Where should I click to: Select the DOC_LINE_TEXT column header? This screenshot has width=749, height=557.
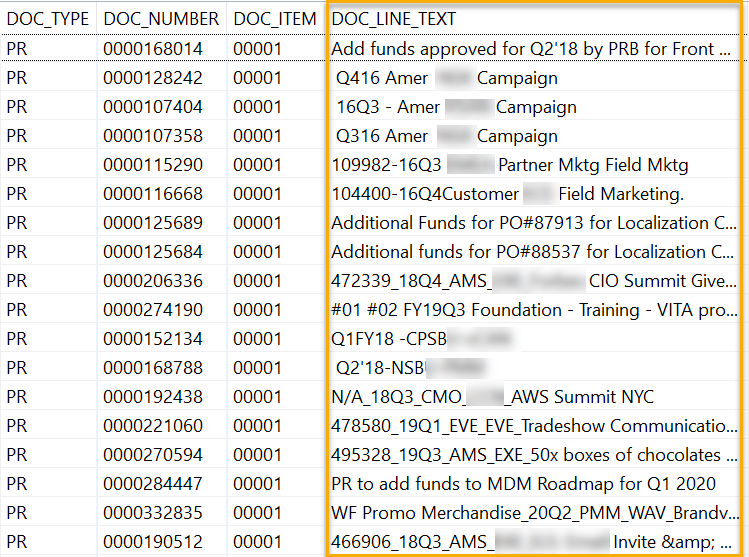pos(394,19)
